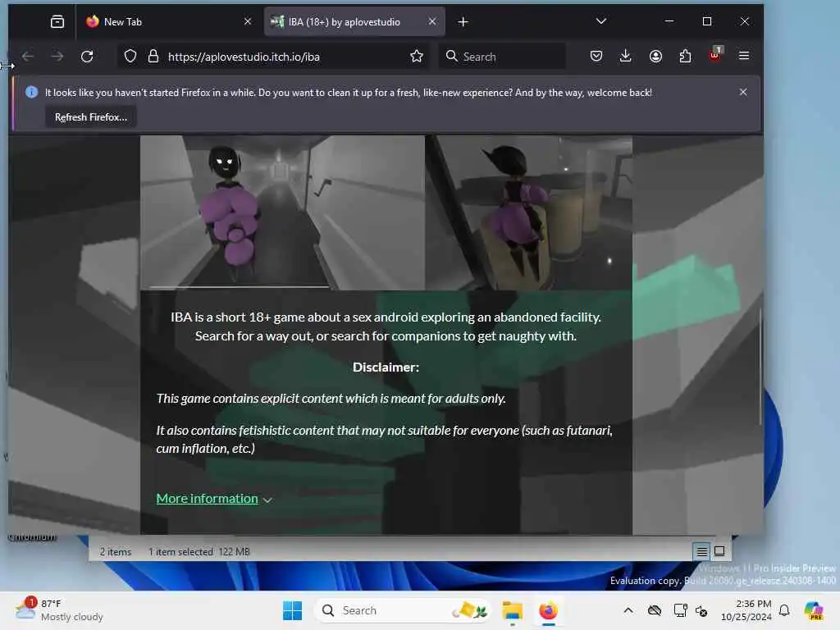Image resolution: width=840 pixels, height=630 pixels.
Task: Select the IBA (18+) by aplovestudio tab
Action: tap(354, 21)
